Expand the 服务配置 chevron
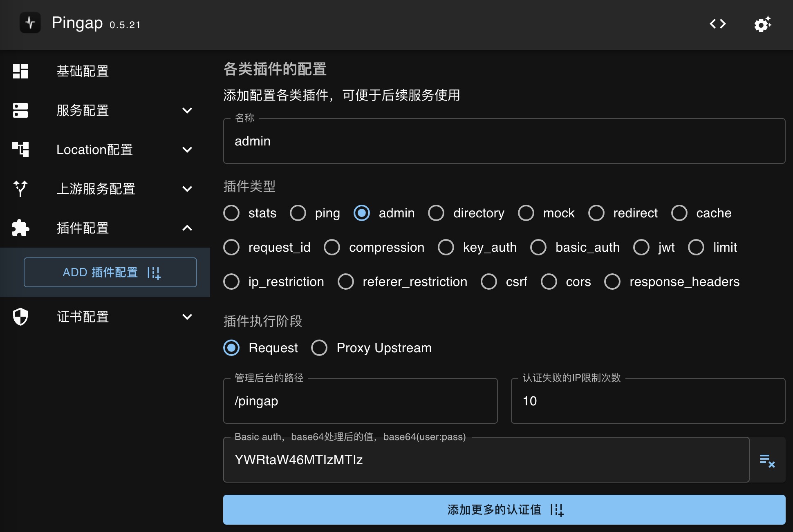 [x=187, y=110]
